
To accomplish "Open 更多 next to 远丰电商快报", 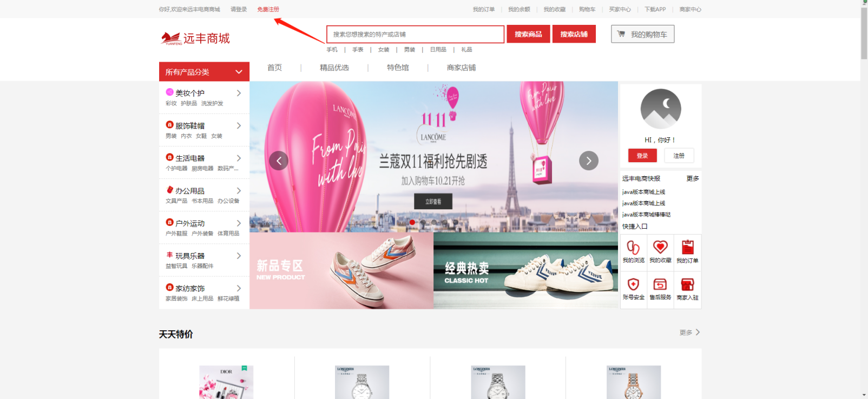I will [x=693, y=178].
